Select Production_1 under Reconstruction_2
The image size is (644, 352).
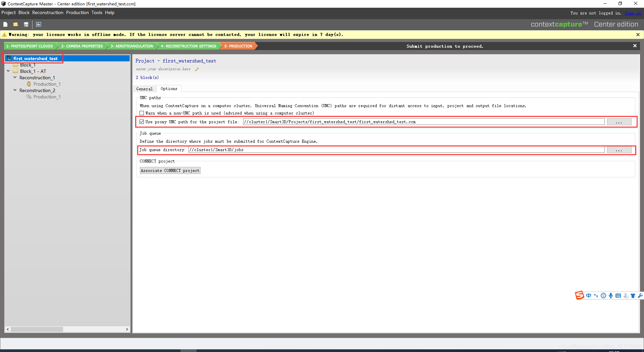(x=47, y=97)
